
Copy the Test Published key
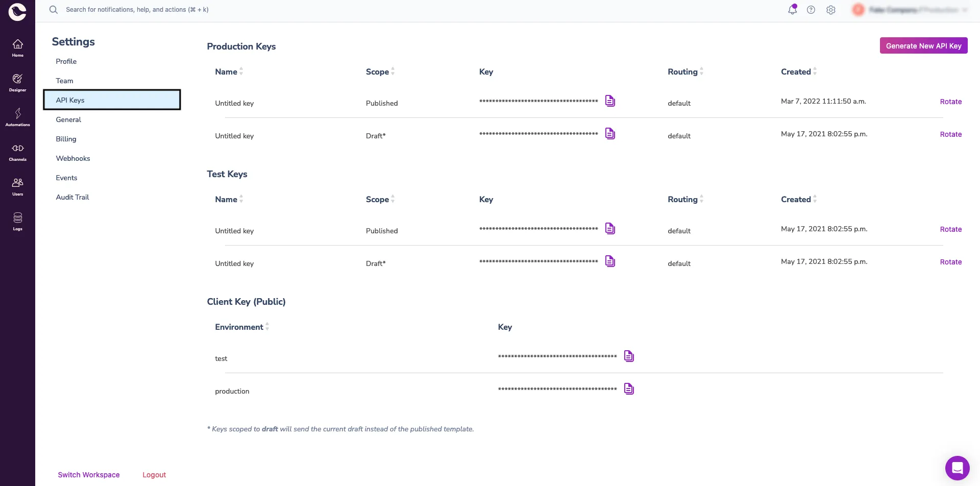pos(610,229)
